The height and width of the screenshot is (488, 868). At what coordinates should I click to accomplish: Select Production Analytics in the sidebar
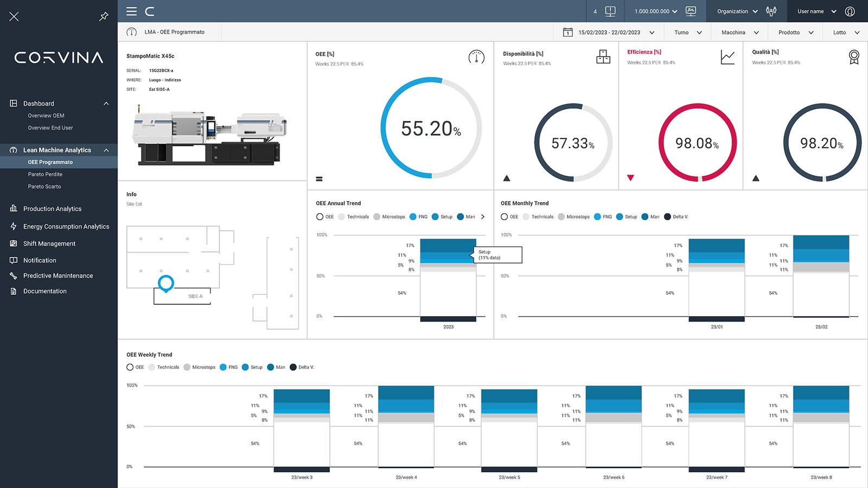point(53,208)
